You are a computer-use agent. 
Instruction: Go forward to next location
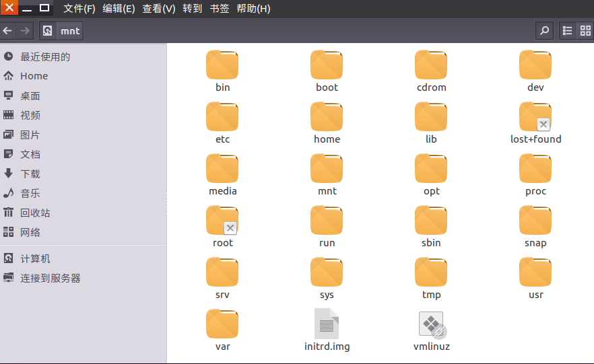25,31
